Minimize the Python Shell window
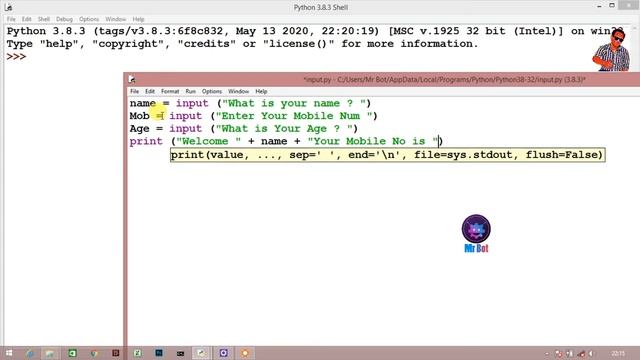This screenshot has height=360, width=640. 599,7
